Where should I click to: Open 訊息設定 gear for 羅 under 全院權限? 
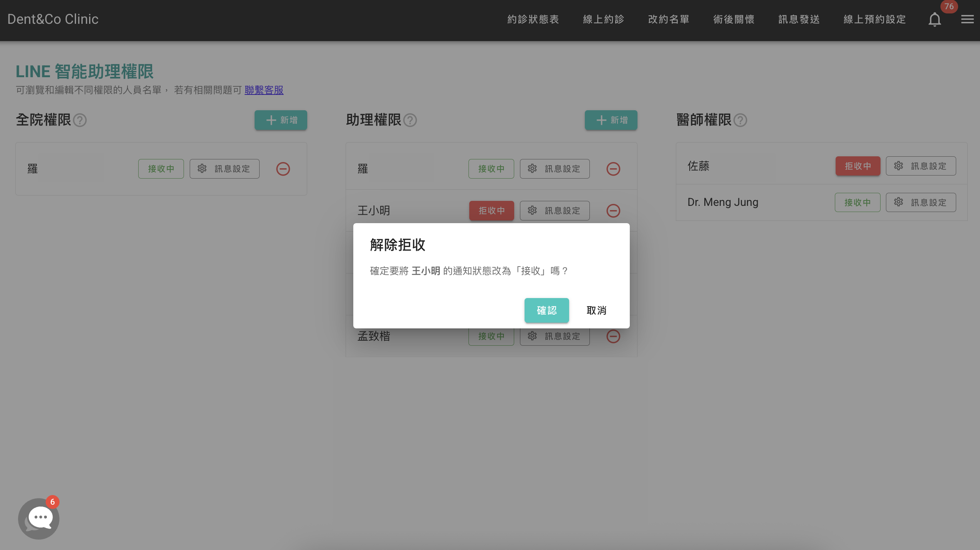pyautogui.click(x=224, y=169)
